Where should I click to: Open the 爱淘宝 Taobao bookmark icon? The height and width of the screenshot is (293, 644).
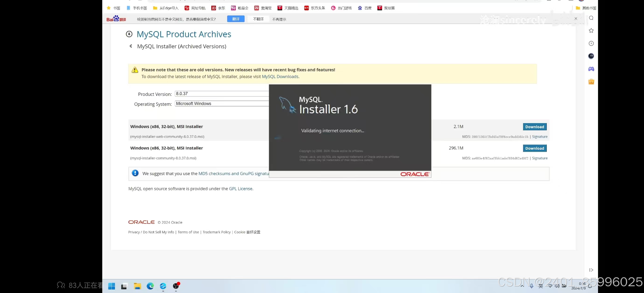(x=256, y=8)
